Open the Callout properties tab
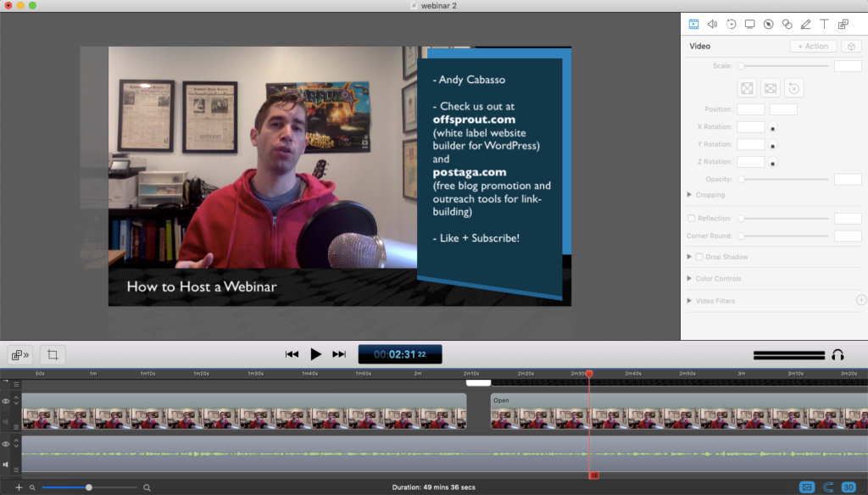Image resolution: width=868 pixels, height=495 pixels. click(768, 24)
